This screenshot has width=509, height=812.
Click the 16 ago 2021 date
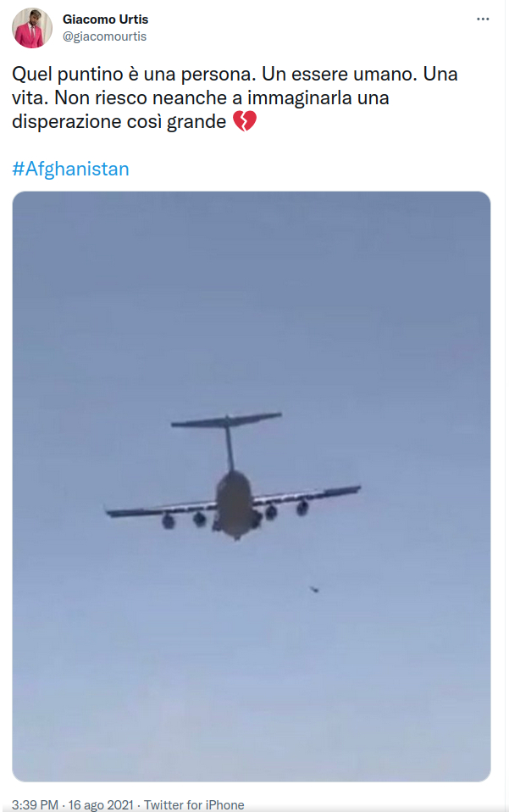coord(101,804)
